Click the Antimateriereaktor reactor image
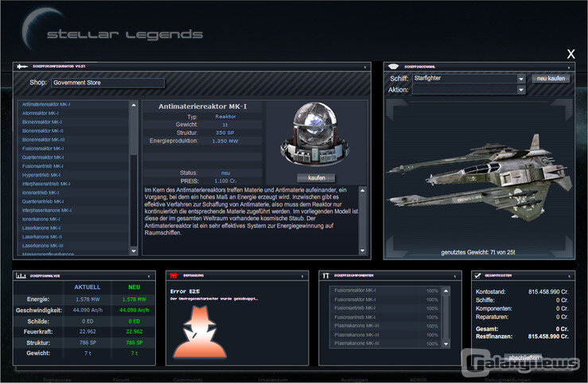This screenshot has height=383, width=588. pos(314,135)
